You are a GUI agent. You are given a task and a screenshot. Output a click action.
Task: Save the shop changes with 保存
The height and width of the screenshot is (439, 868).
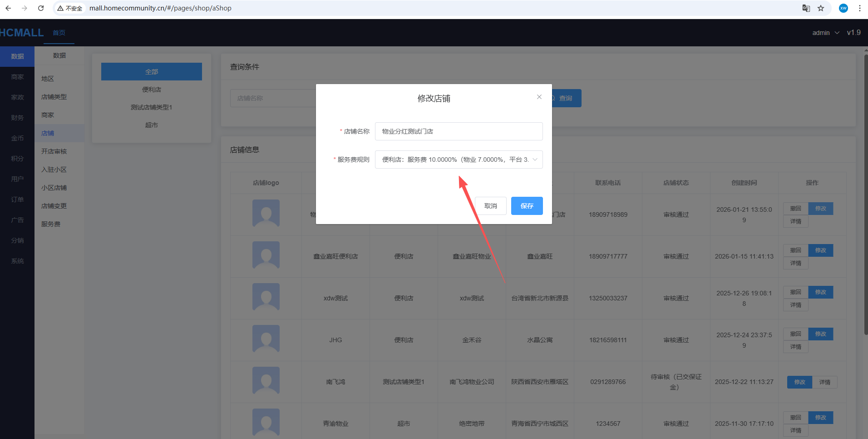[x=527, y=206]
